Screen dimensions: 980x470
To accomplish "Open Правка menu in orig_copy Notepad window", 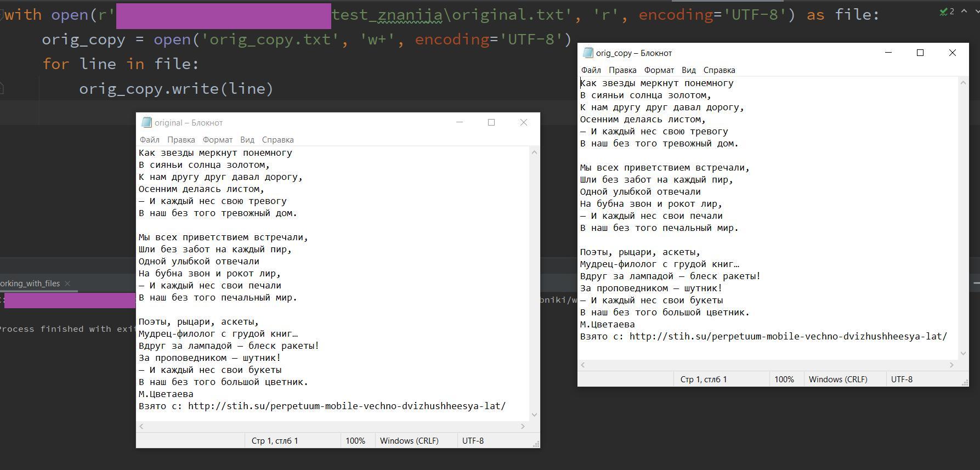I will 622,70.
